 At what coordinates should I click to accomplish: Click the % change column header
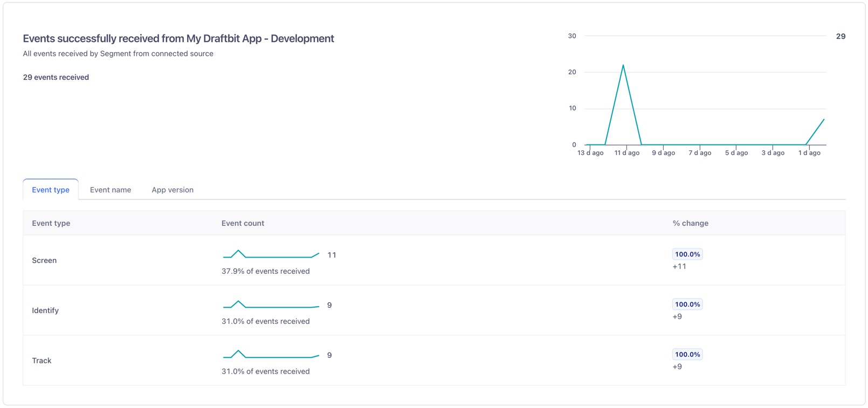[x=691, y=223]
